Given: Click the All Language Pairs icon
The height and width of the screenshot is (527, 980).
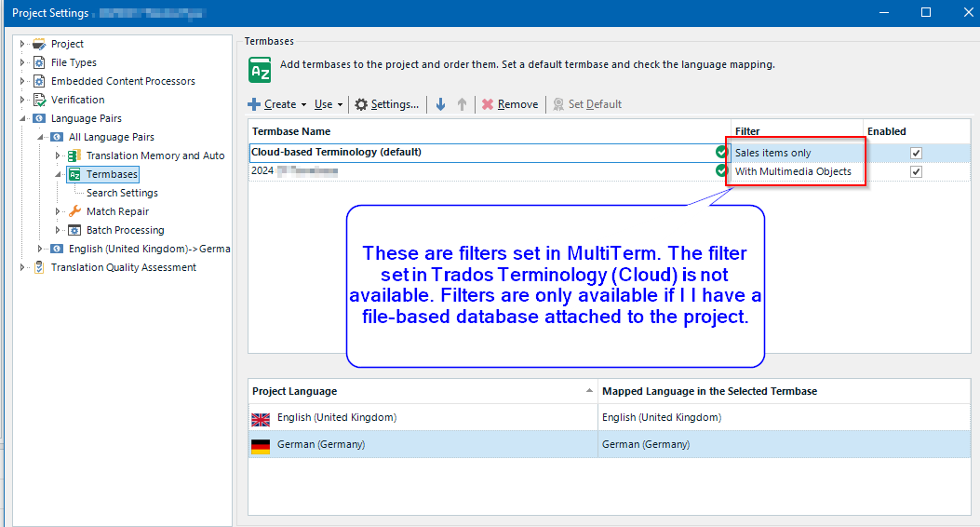Looking at the screenshot, I should [57, 137].
